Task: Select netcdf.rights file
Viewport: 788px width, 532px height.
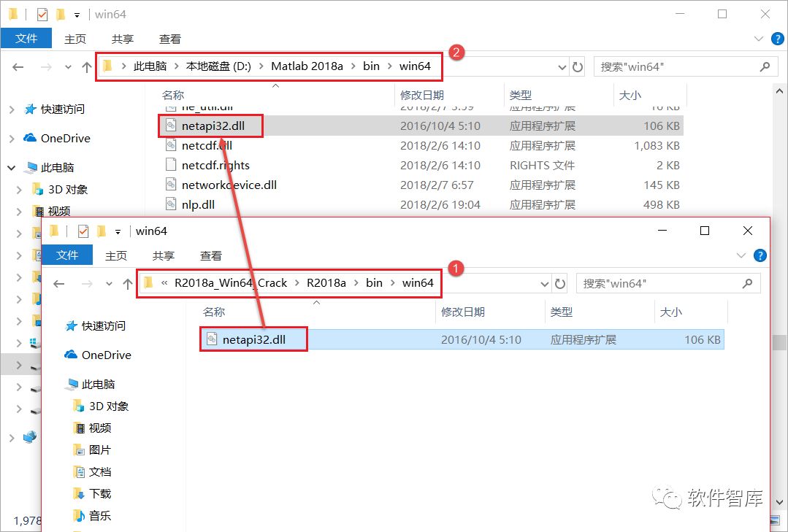Action: [x=215, y=165]
